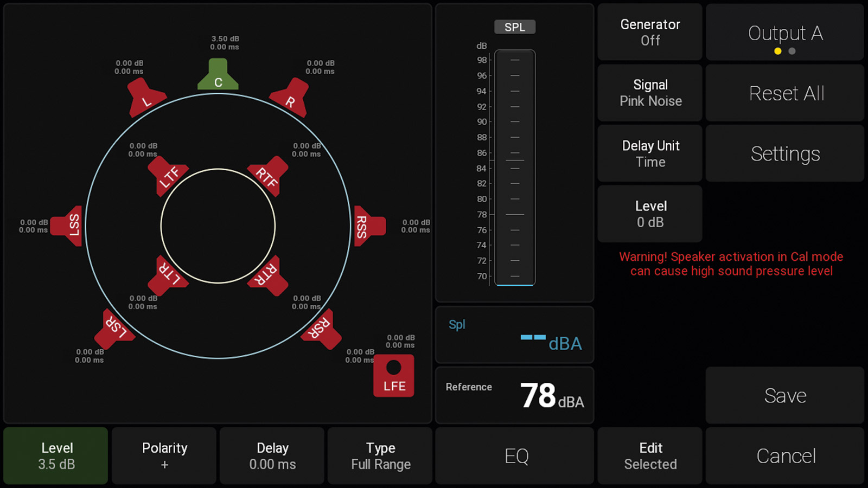This screenshot has width=868, height=488.
Task: Click the SPL level meter bar
Action: point(515,168)
